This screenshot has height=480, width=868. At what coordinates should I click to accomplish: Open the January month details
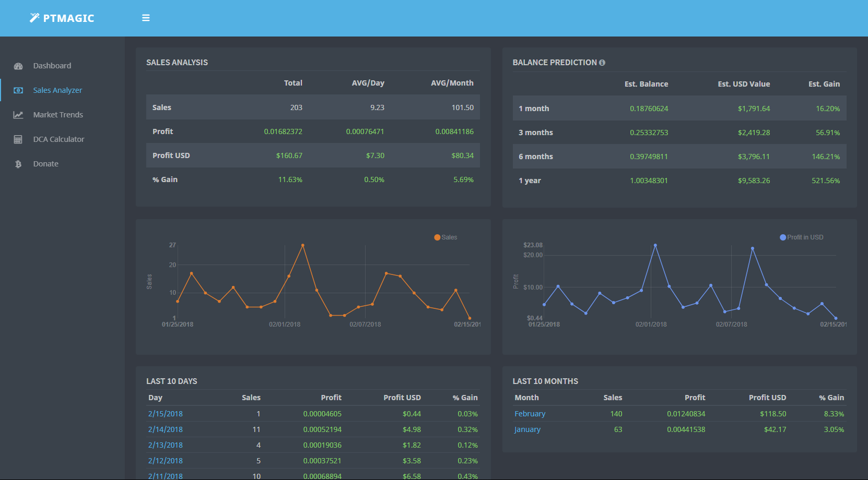pyautogui.click(x=527, y=429)
